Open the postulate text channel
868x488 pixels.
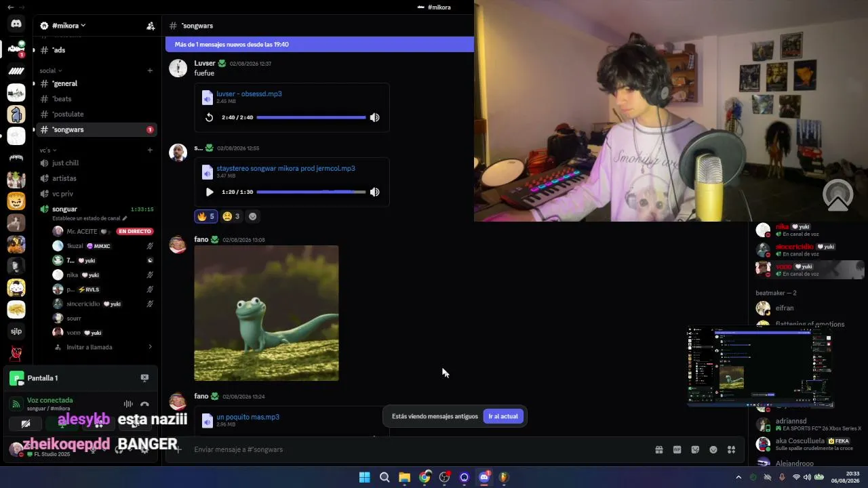click(x=98, y=114)
